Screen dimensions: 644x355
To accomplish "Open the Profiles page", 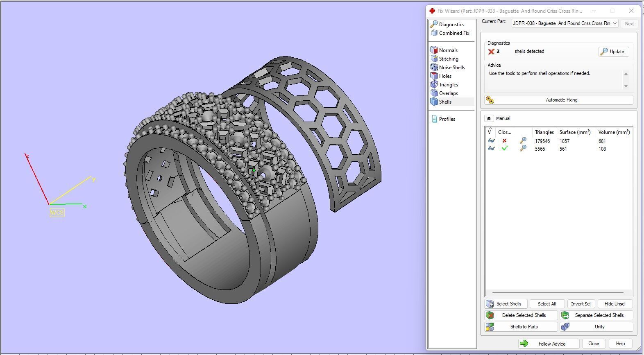I will click(x=447, y=119).
